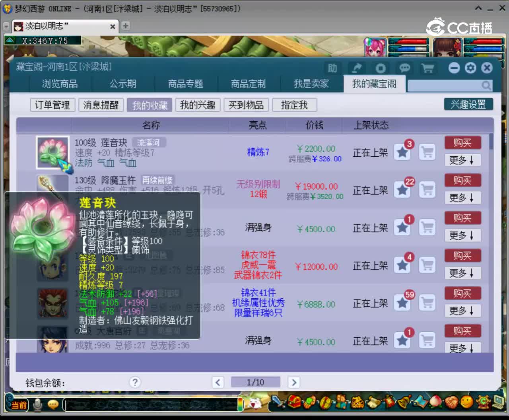
Task: Expand the coordinate panel triangle near X:346
Action: (x=10, y=41)
